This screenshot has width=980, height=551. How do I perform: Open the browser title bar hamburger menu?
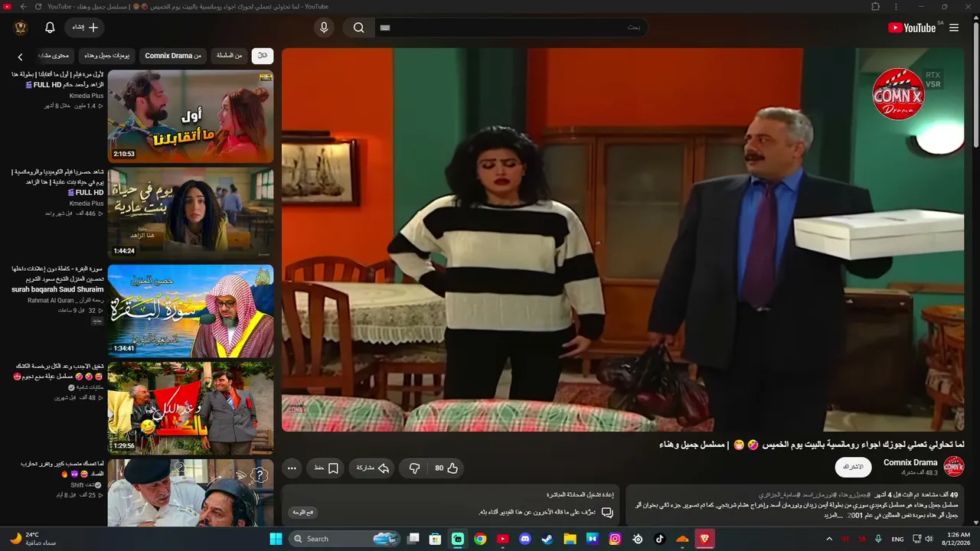896,7
